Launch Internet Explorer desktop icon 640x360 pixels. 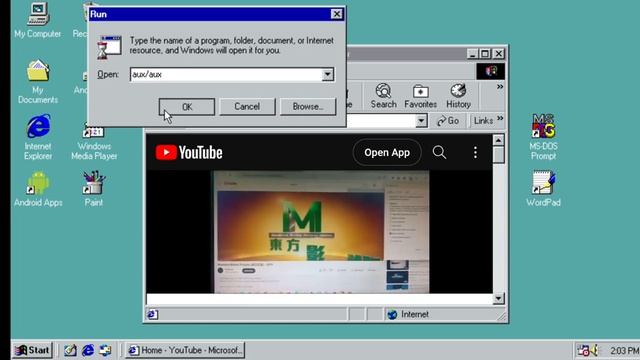click(x=38, y=137)
